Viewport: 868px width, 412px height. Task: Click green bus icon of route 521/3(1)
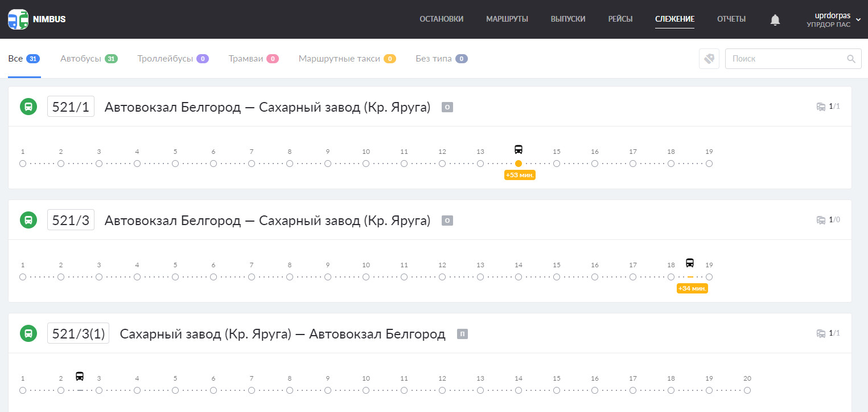[28, 333]
